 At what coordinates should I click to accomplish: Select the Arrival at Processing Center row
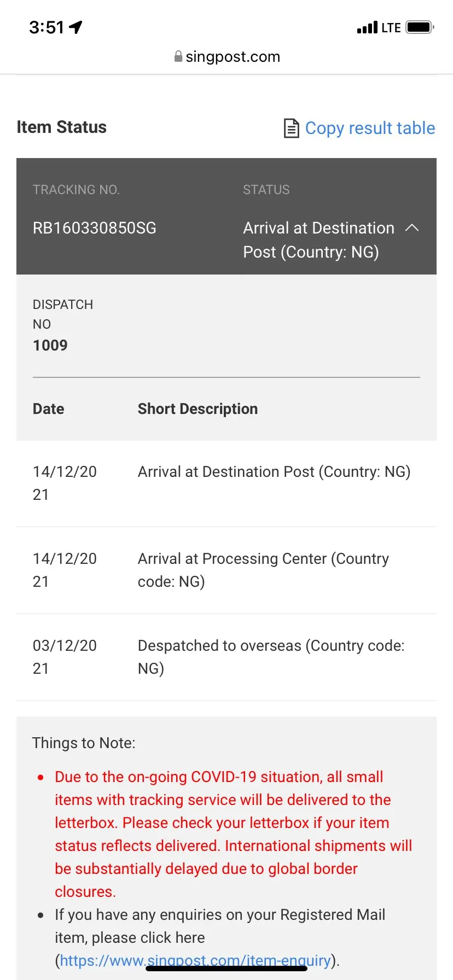pos(263,570)
